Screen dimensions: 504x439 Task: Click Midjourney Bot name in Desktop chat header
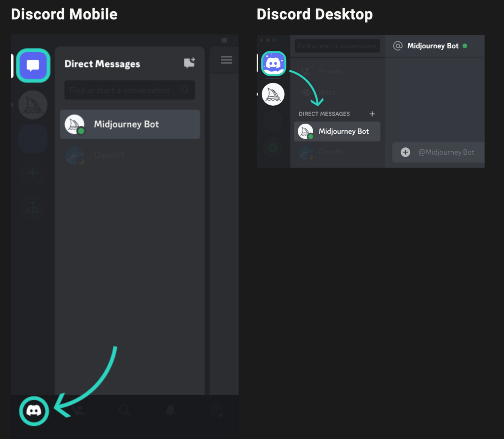pyautogui.click(x=433, y=46)
